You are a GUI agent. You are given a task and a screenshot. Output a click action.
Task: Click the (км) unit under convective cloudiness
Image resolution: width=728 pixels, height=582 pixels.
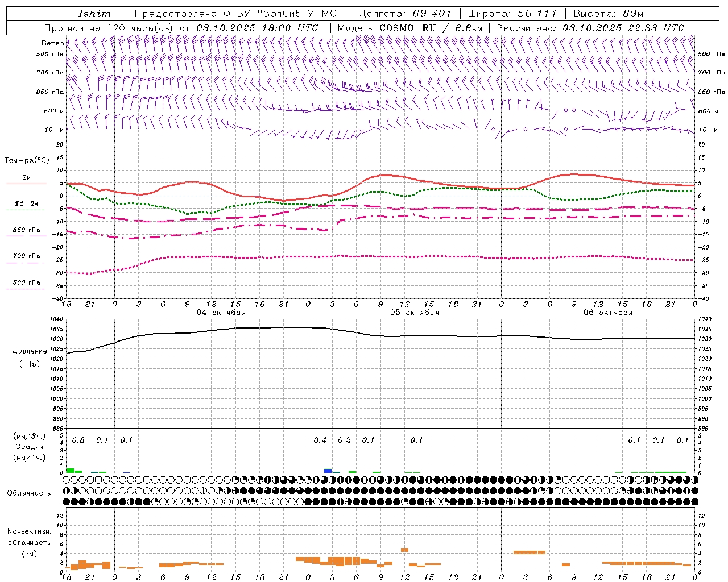[x=29, y=554]
